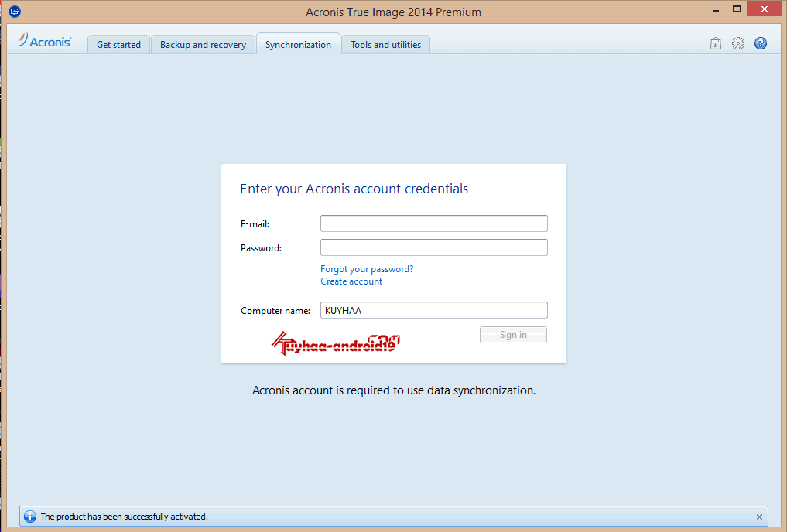Click the 'Password:' label
The height and width of the screenshot is (532, 787).
[261, 248]
